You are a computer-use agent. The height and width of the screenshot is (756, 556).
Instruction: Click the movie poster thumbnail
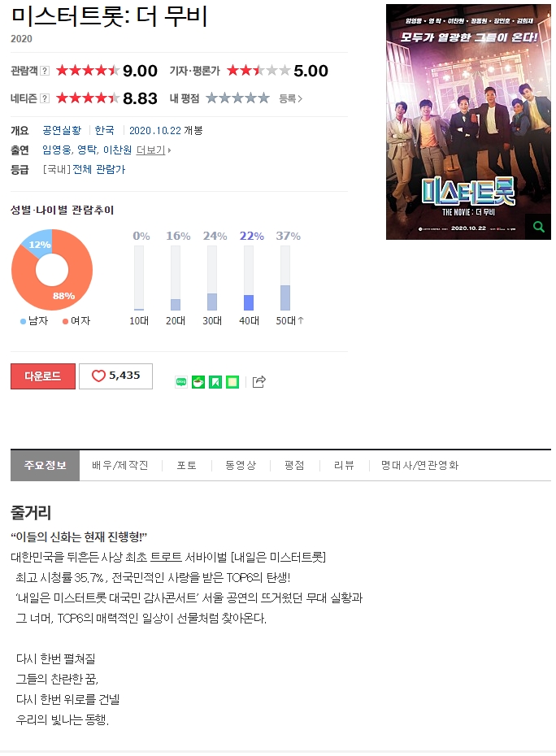(x=468, y=122)
